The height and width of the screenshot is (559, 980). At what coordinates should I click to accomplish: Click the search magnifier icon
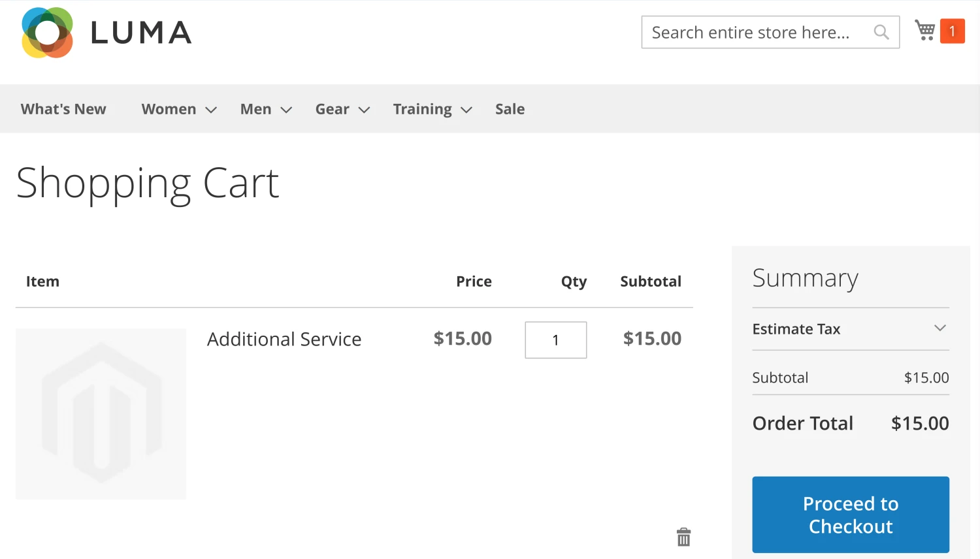(x=881, y=32)
